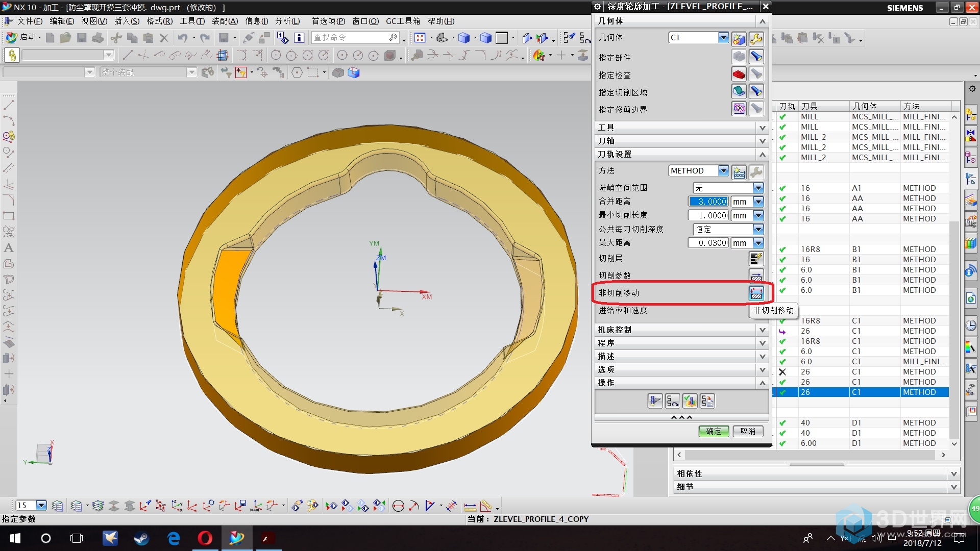Open Non-cutting Moves (非切削移动) settings icon

(756, 293)
